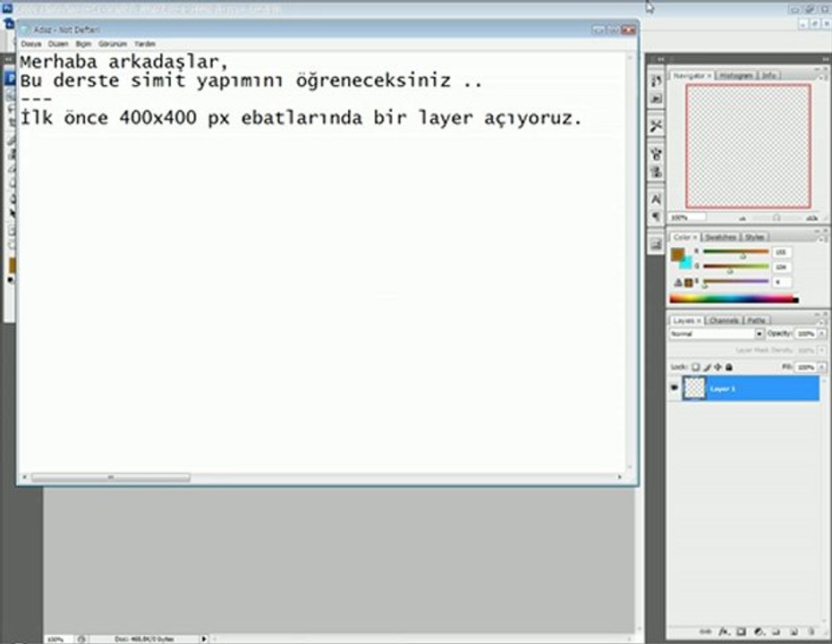Click the R value input field
Screen dimensions: 832x644
coord(782,252)
